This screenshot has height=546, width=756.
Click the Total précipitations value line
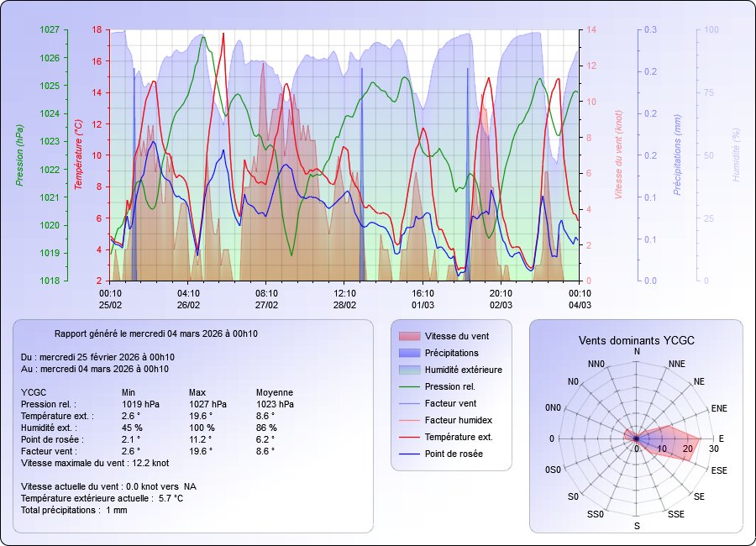point(74,510)
